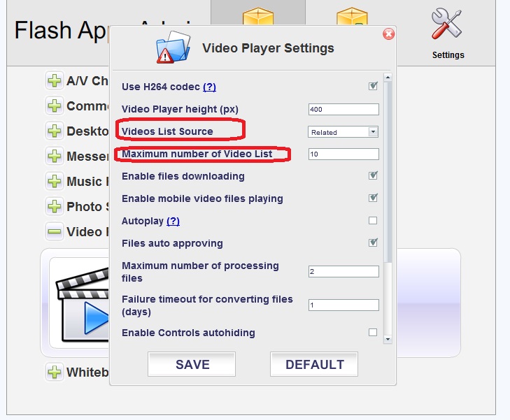
Task: Click the DEFAULT button
Action: point(314,364)
